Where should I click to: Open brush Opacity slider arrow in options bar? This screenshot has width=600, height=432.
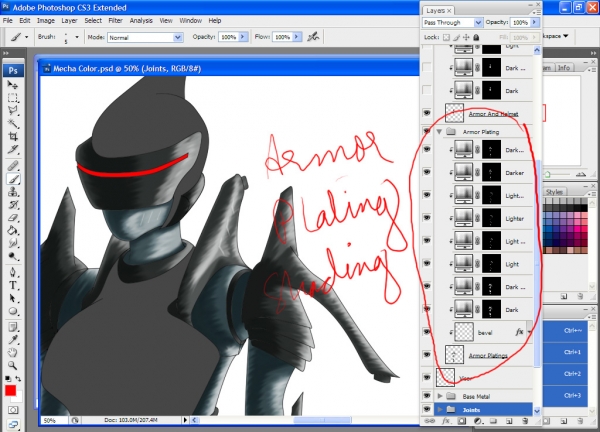[x=243, y=37]
